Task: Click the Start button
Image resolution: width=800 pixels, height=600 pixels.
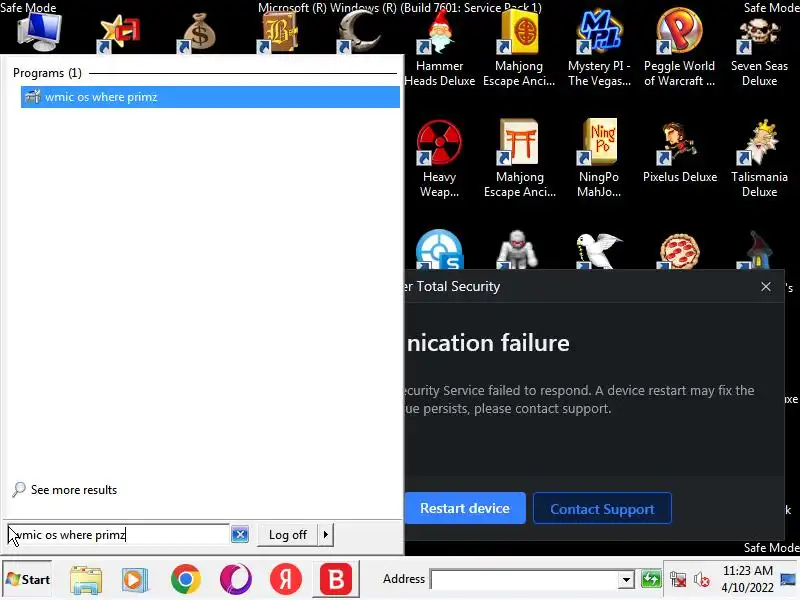Action: (28, 579)
